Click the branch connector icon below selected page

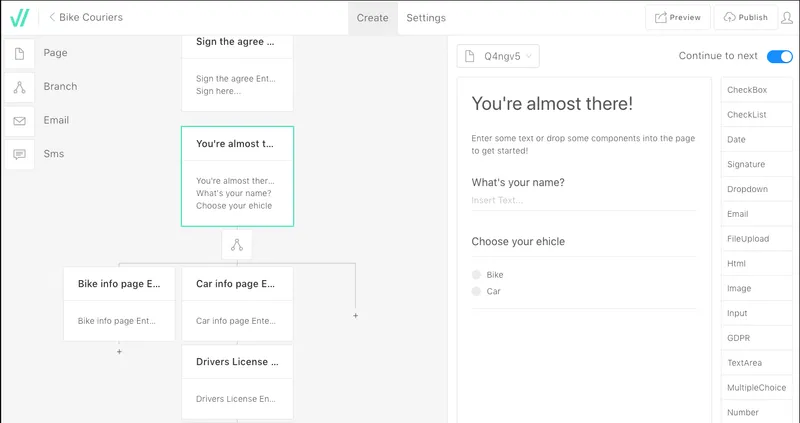(x=237, y=245)
